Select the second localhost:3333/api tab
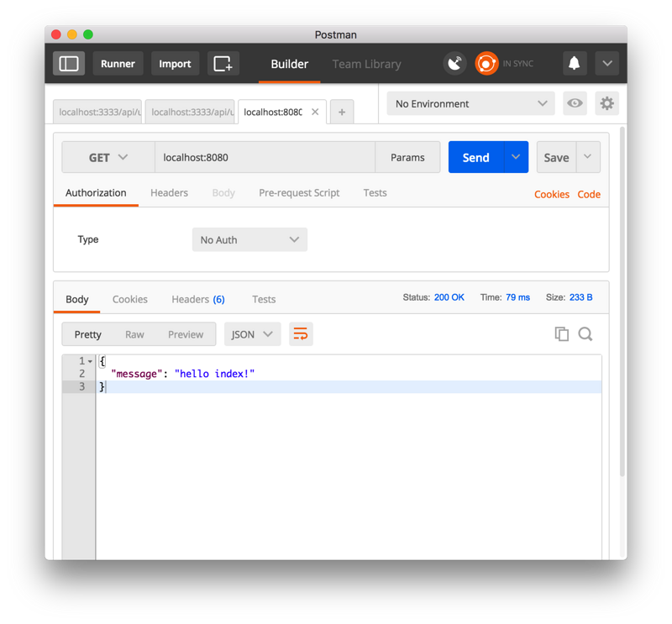672x624 pixels. [191, 112]
